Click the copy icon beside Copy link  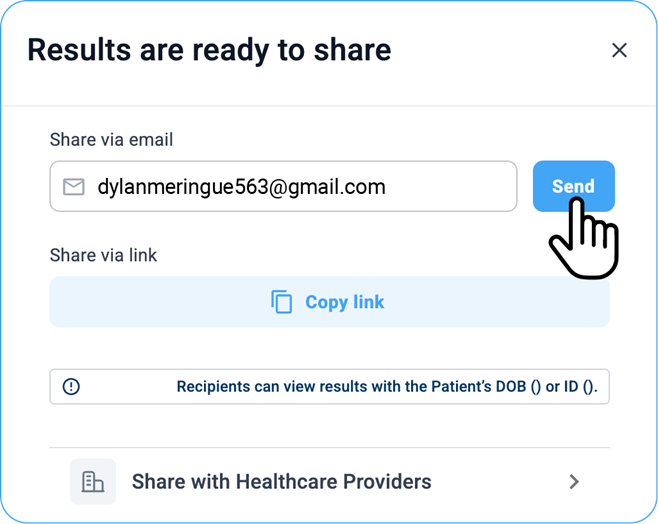(282, 302)
